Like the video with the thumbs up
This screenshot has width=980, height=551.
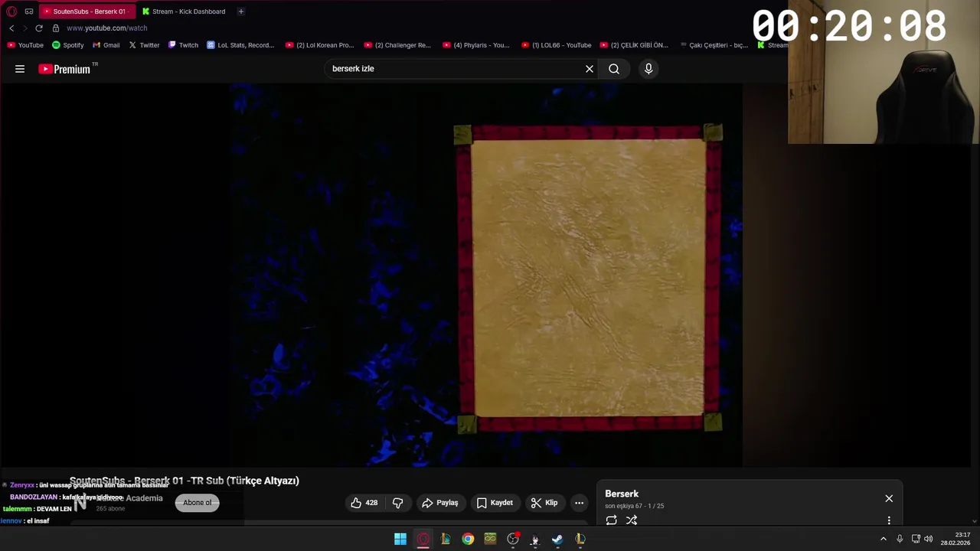click(364, 503)
